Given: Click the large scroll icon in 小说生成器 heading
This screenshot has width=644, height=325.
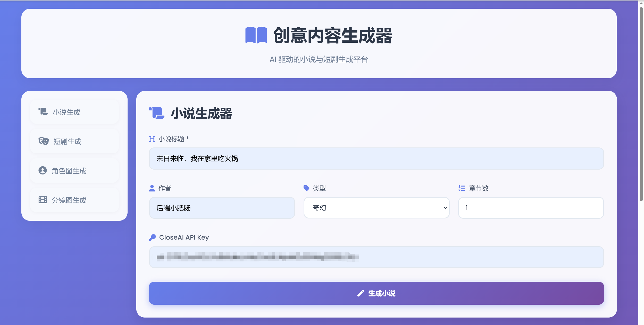Looking at the screenshot, I should (x=157, y=113).
